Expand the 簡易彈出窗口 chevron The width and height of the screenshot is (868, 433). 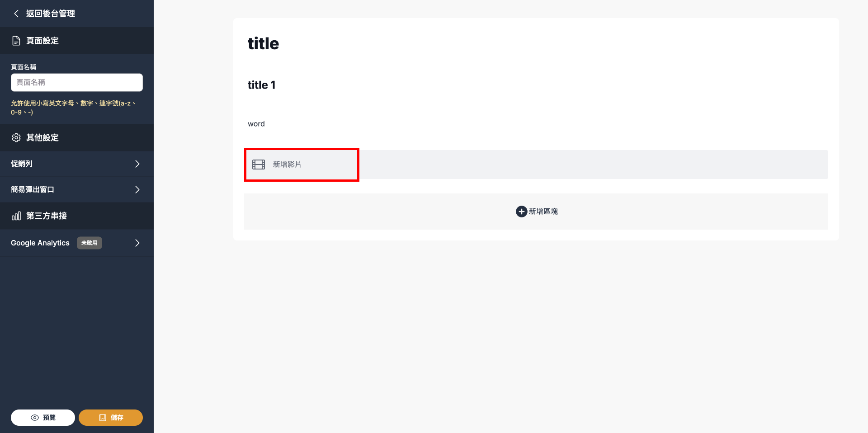(137, 190)
